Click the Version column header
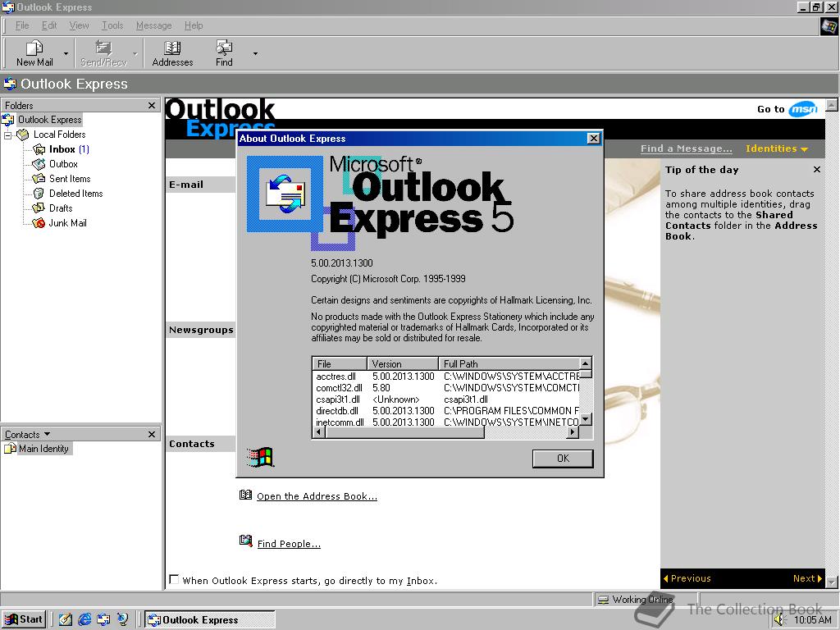This screenshot has height=630, width=840. click(x=403, y=363)
